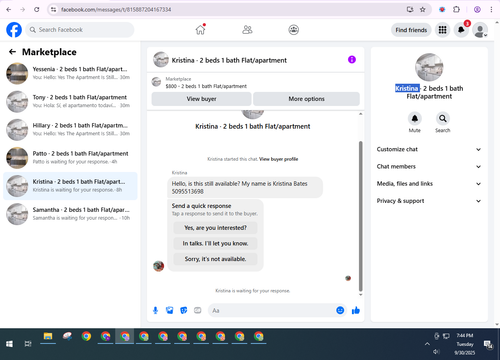Choose a GIF icon
The width and height of the screenshot is (500, 360).
click(198, 310)
